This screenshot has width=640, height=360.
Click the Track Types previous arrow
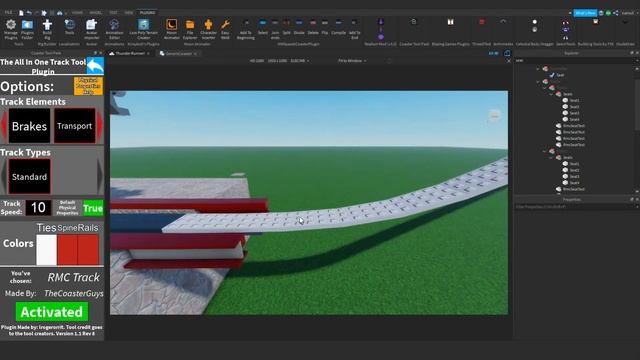coord(4,176)
